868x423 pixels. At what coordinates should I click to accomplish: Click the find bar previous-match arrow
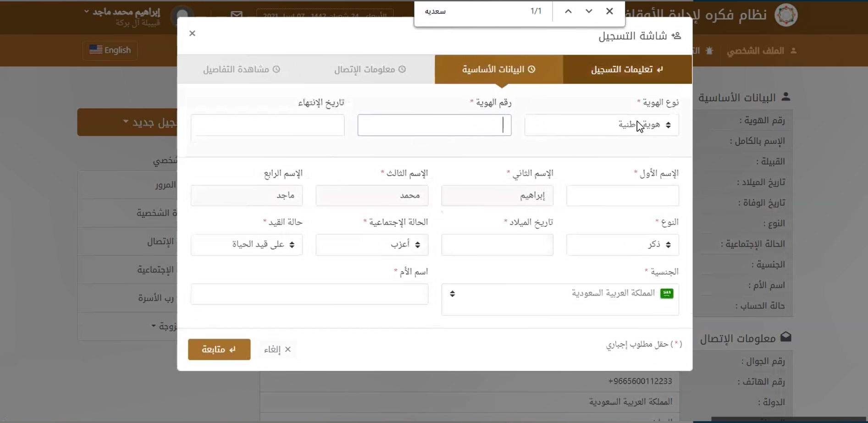[568, 11]
